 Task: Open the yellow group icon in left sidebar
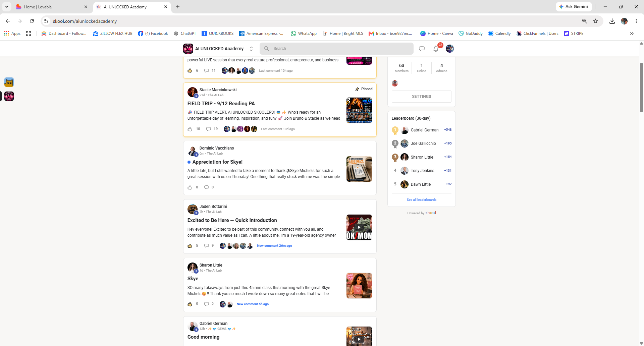(9, 82)
